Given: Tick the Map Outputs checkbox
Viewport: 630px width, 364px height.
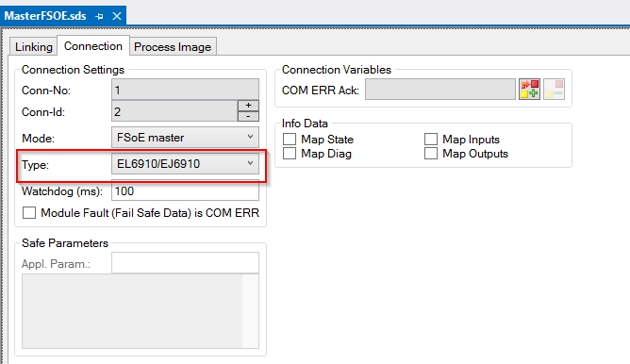Looking at the screenshot, I should pyautogui.click(x=431, y=153).
